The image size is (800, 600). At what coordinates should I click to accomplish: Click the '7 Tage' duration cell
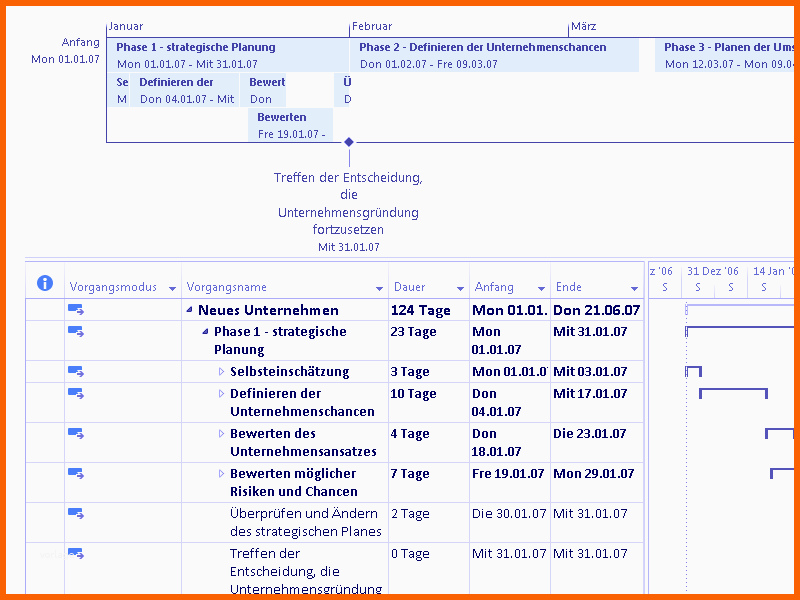pyautogui.click(x=429, y=482)
